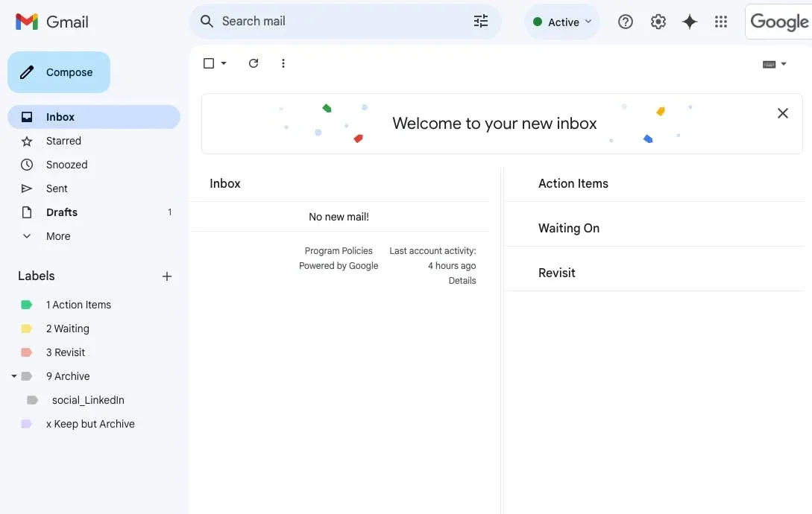Open the Help icon
The width and height of the screenshot is (812, 514).
(625, 22)
